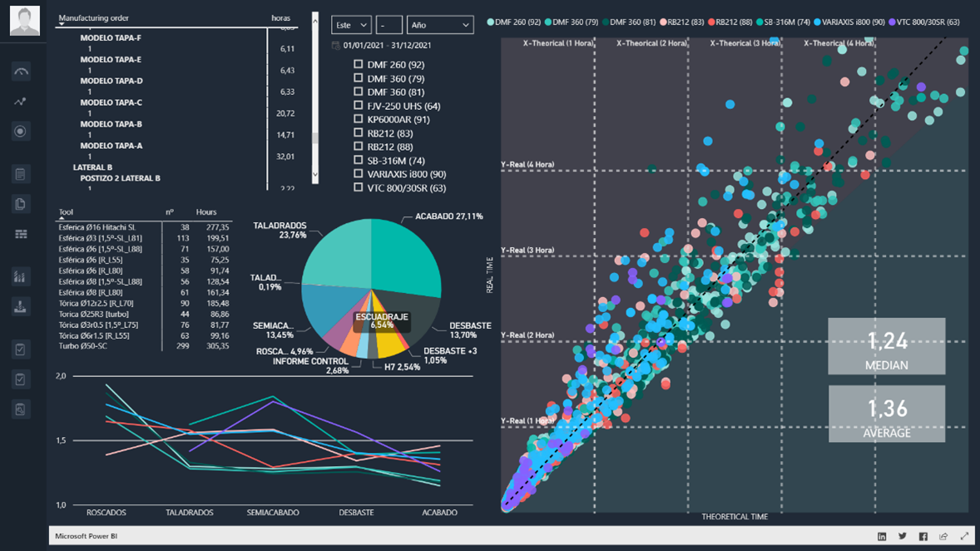Enter full screen mode with arrows icon
980x551 pixels.
pyautogui.click(x=964, y=536)
